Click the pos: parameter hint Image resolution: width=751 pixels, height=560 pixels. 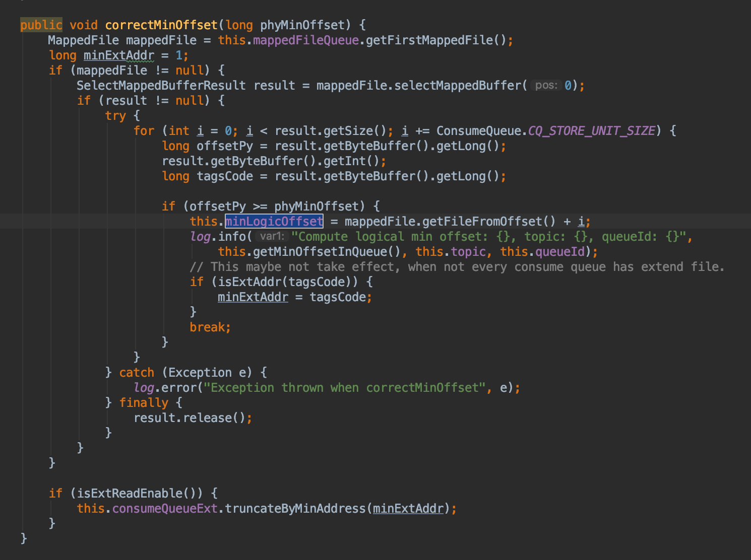click(x=546, y=86)
